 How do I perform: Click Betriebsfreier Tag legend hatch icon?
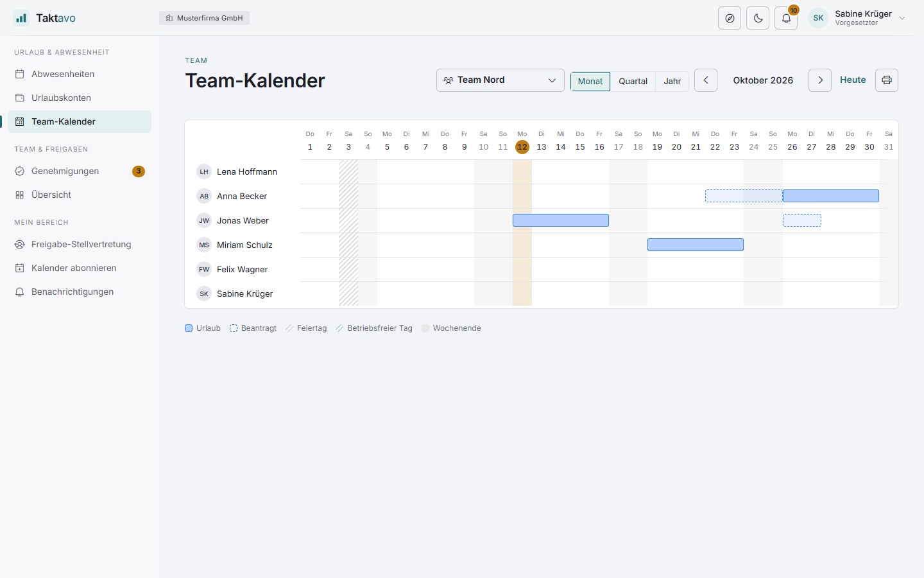[x=339, y=328]
